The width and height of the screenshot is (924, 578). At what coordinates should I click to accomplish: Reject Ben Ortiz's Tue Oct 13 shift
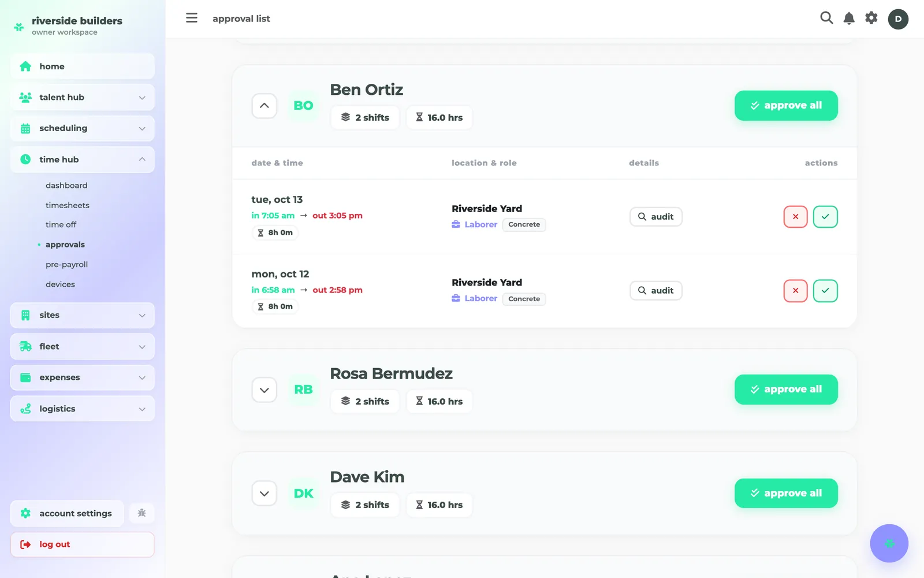click(x=795, y=217)
